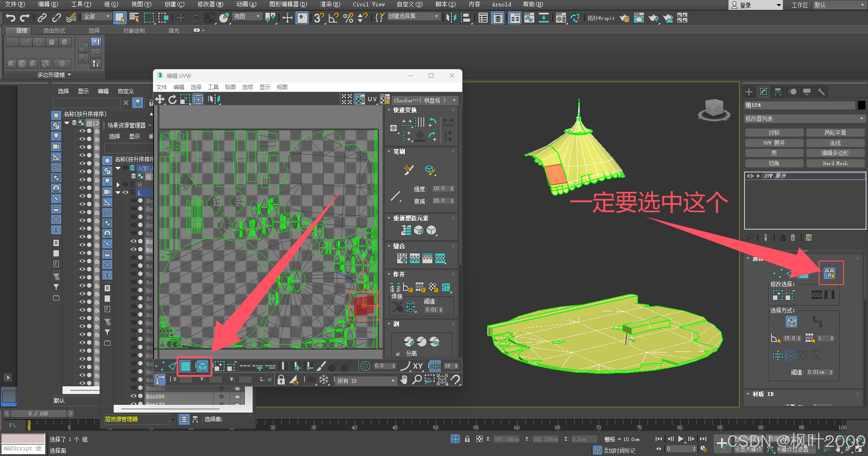Select the Select and Rotate tool
868x456 pixels.
tap(195, 18)
